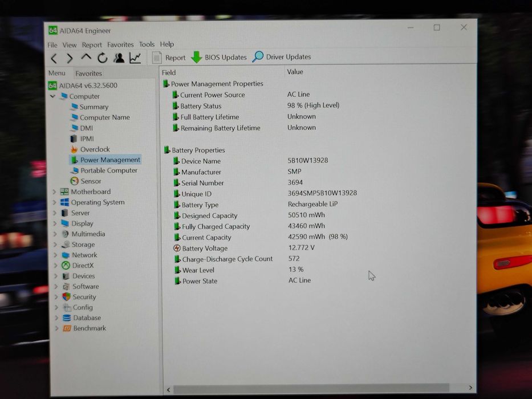Expand the Network tree node
532x399 pixels.
56,255
